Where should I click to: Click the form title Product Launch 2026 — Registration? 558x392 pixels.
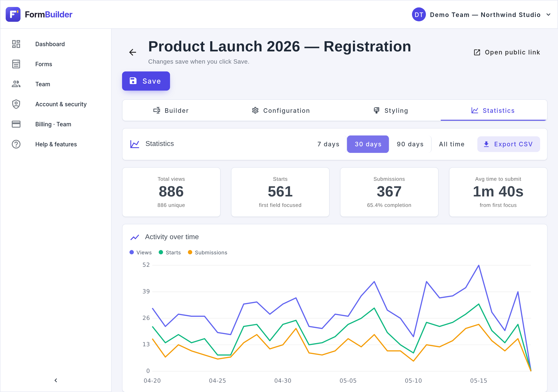[279, 46]
